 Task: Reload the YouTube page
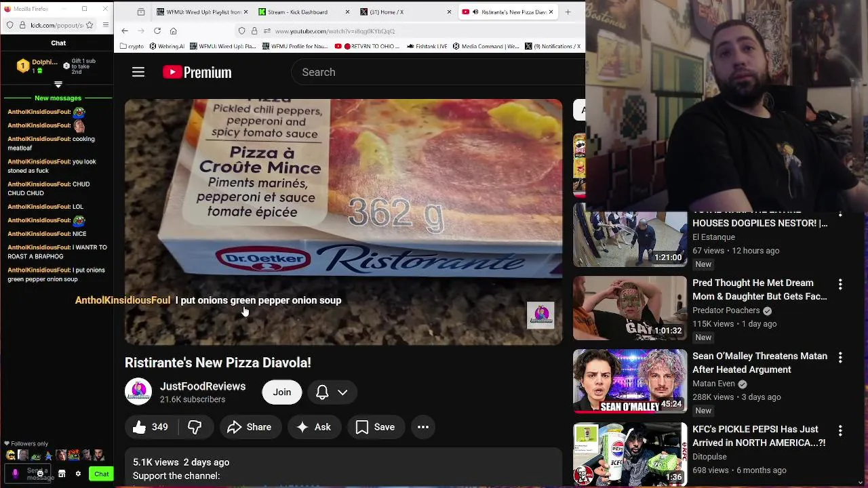coord(157,31)
